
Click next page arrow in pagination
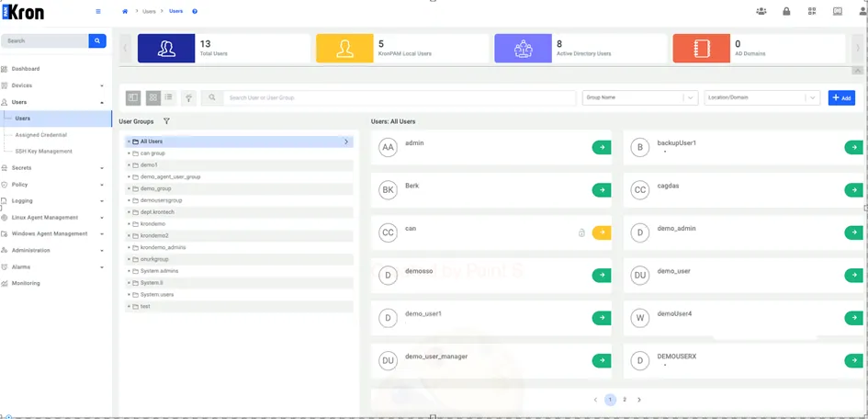point(638,400)
